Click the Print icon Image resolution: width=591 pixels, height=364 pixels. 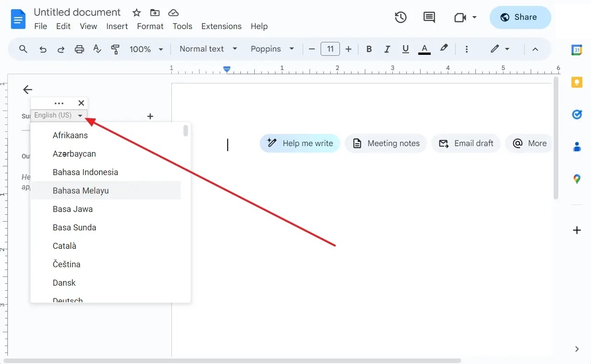tap(79, 49)
